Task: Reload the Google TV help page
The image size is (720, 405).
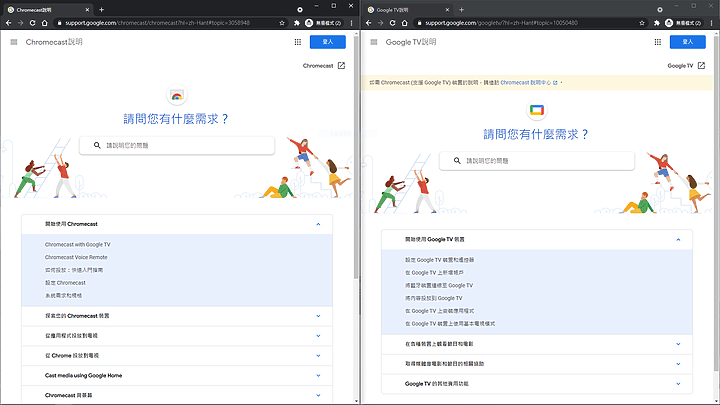Action: 392,23
